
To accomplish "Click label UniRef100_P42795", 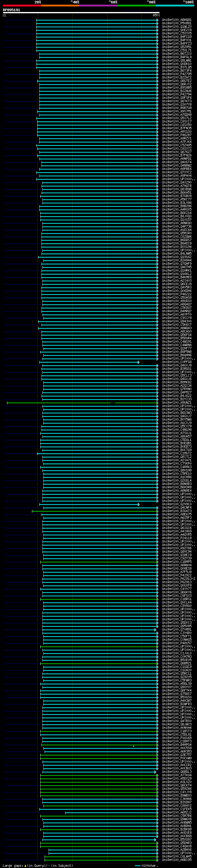I will tap(176, 74).
